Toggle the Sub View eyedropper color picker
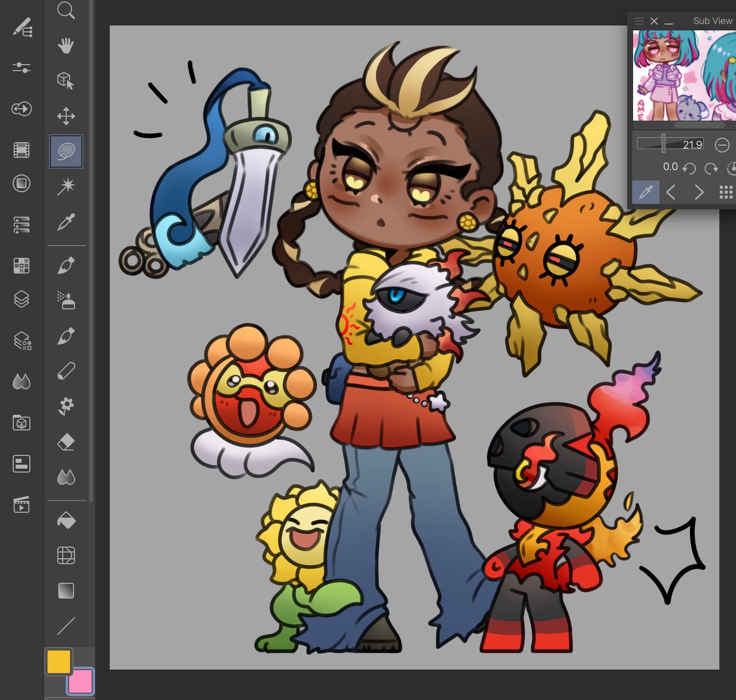The height and width of the screenshot is (700, 736). click(x=645, y=192)
